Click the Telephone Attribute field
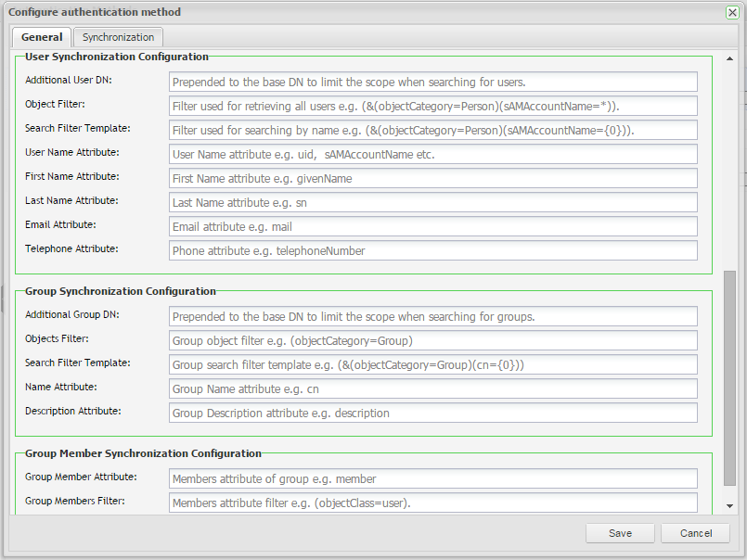This screenshot has height=560, width=747. click(x=432, y=250)
